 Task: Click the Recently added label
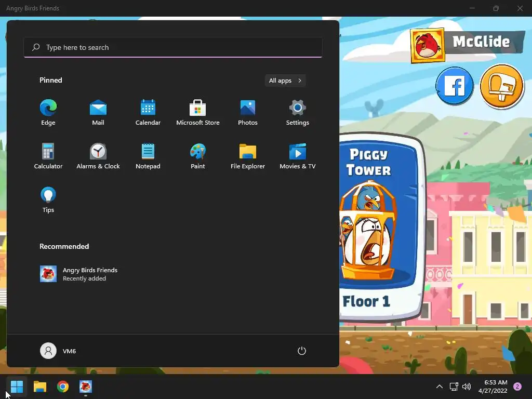click(x=85, y=278)
